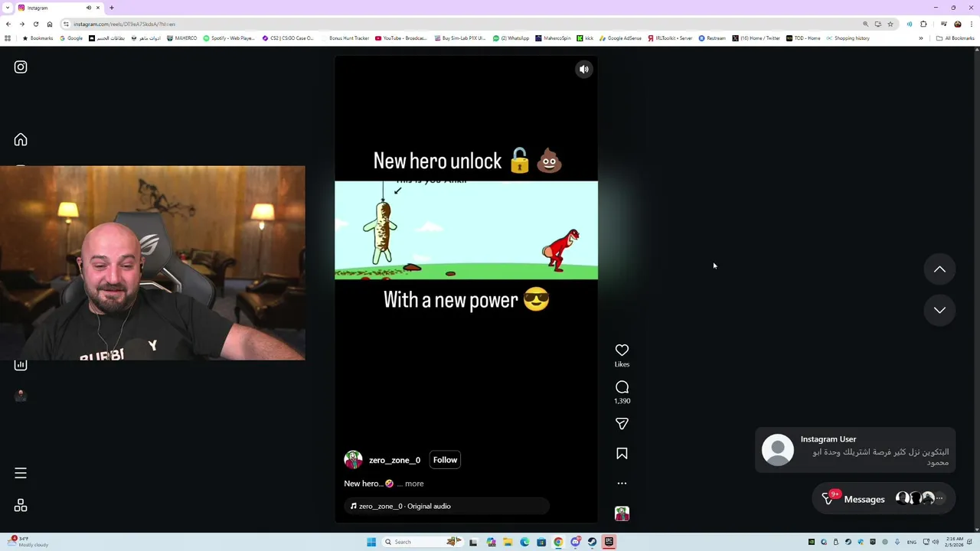Open the reel's comments bubble icon
This screenshot has height=551, width=980.
[622, 387]
